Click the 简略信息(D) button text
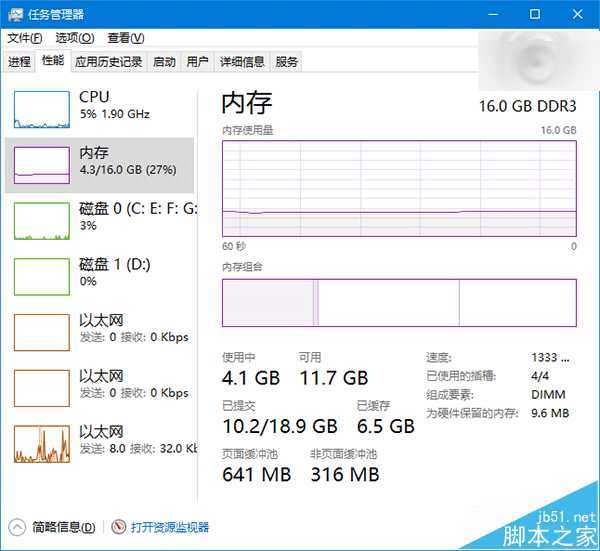The width and height of the screenshot is (600, 551). [64, 527]
